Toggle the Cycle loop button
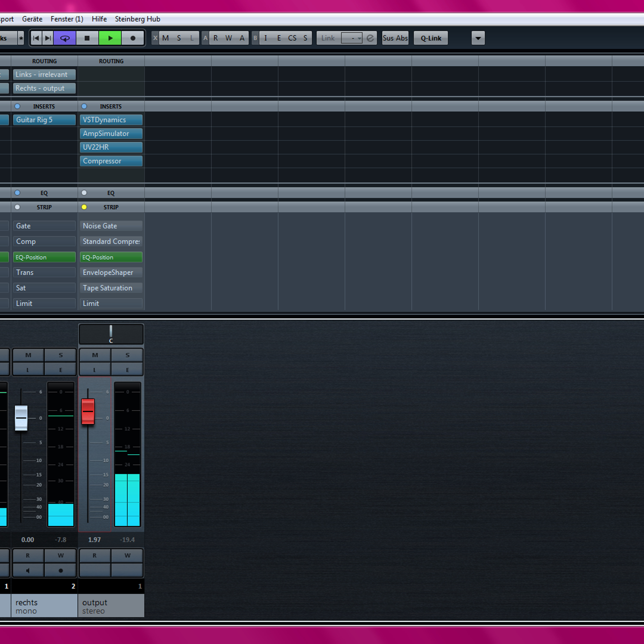Viewport: 644px width, 644px height. coord(65,38)
